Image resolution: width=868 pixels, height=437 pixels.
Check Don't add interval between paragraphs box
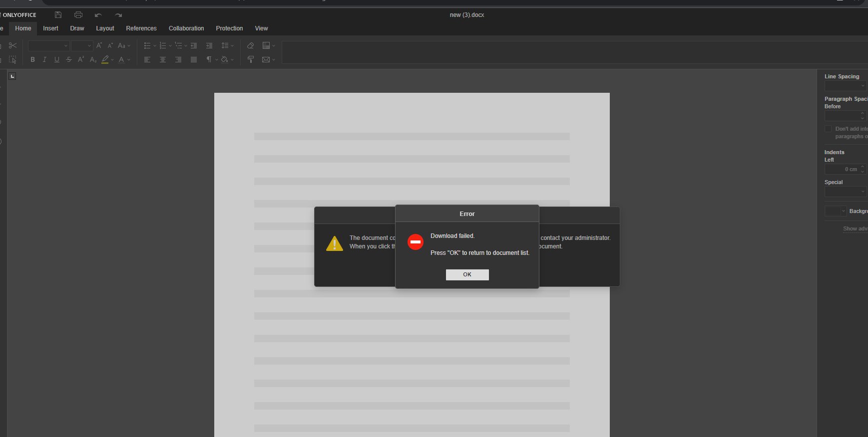[828, 129]
